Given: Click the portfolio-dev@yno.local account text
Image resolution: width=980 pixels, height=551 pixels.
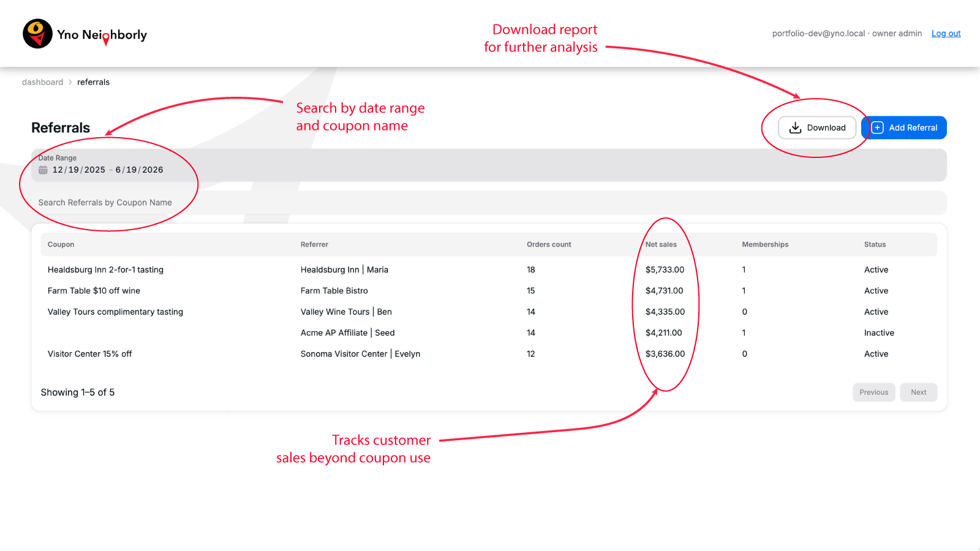Looking at the screenshot, I should (x=818, y=34).
